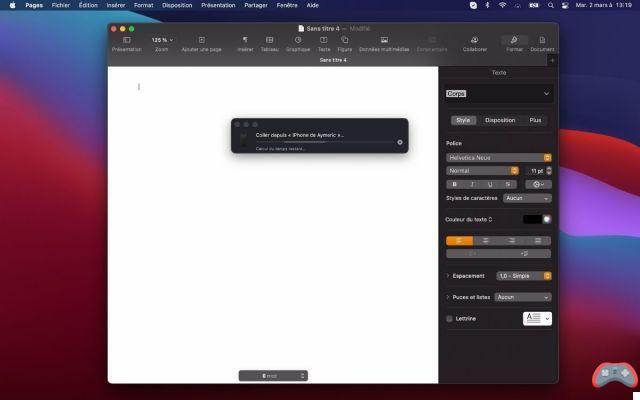Screen dimensions: 640x400
Task: Justify the text alignment
Action: (x=538, y=241)
